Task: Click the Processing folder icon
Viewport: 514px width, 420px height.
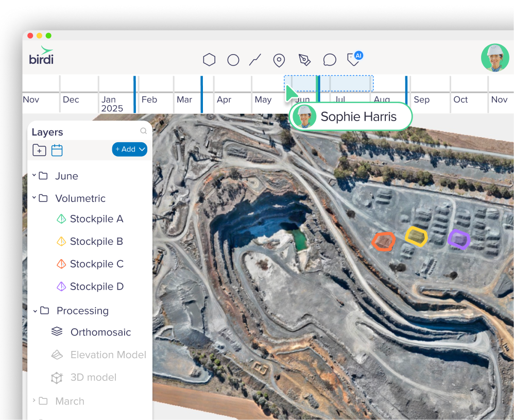Action: 45,310
